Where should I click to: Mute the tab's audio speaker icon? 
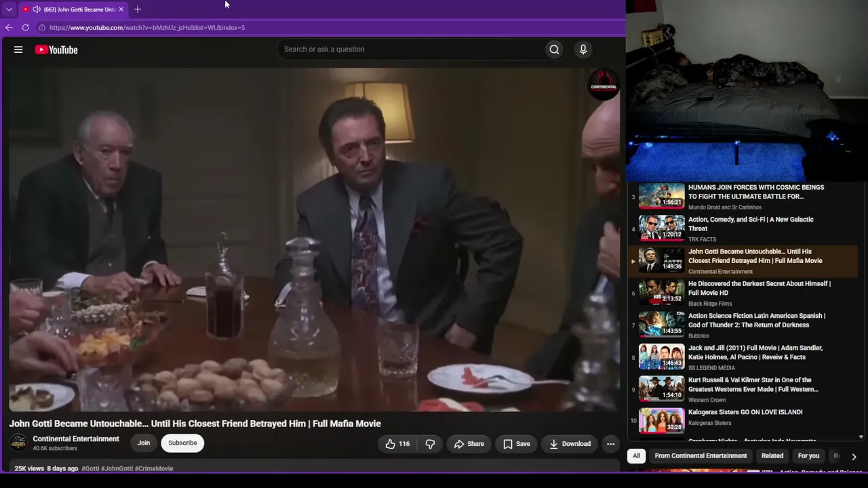click(36, 9)
